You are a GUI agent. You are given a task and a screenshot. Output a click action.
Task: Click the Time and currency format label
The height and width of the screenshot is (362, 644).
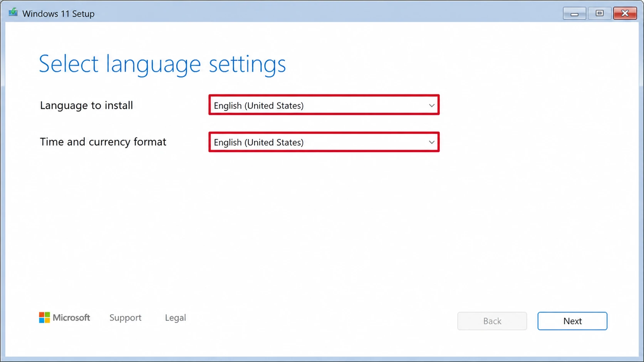103,142
